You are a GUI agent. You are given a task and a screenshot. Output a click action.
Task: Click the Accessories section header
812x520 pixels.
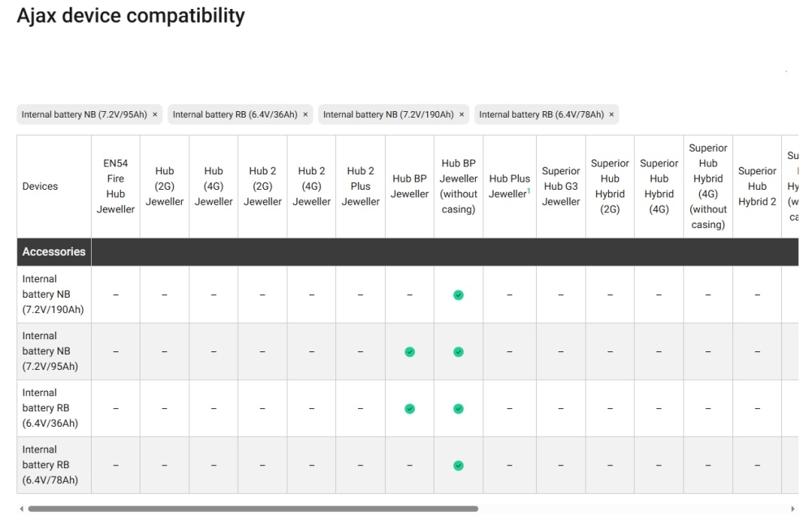[54, 252]
